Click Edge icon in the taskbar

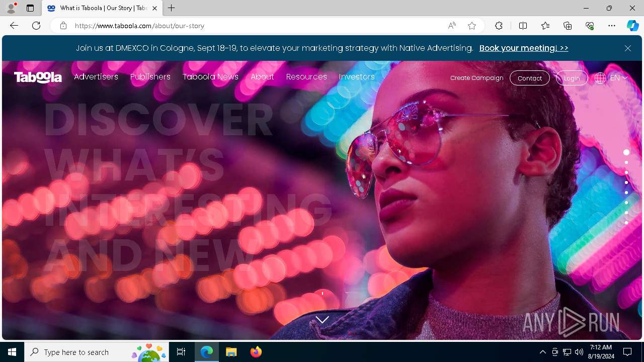tap(207, 352)
